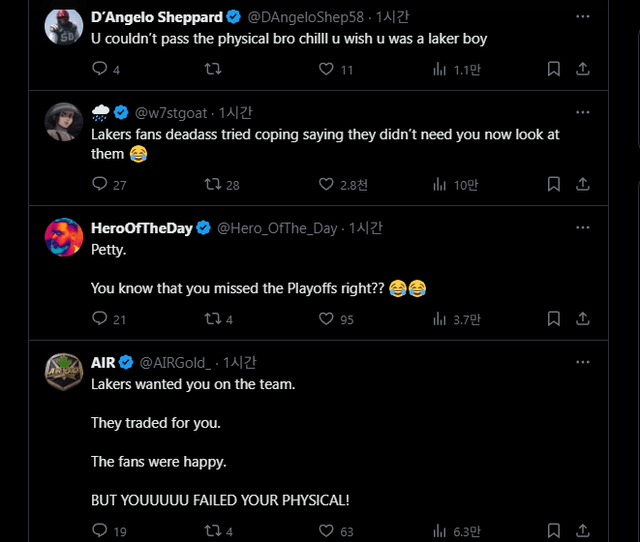Open the @AIRGold_ tweet timestamp

pos(240,362)
